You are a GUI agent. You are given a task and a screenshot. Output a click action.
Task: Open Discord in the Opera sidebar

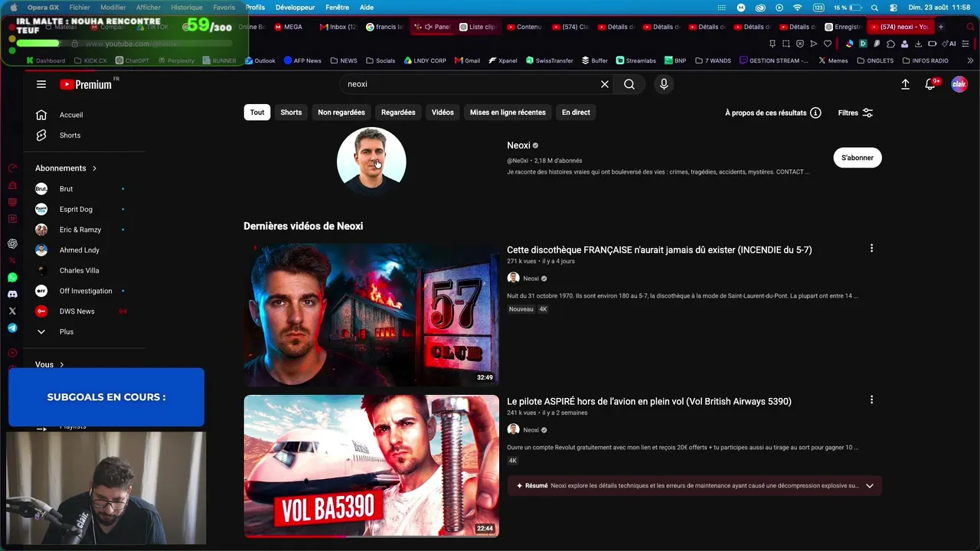pos(12,294)
